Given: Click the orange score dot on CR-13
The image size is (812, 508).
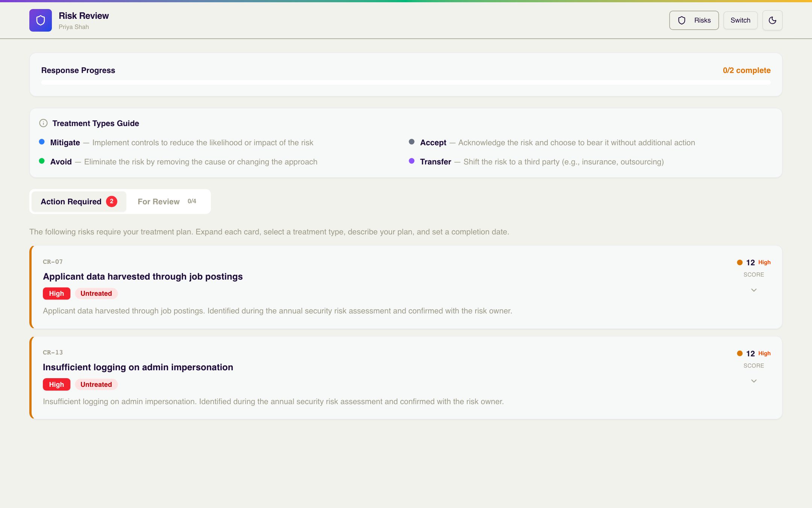Looking at the screenshot, I should [740, 354].
